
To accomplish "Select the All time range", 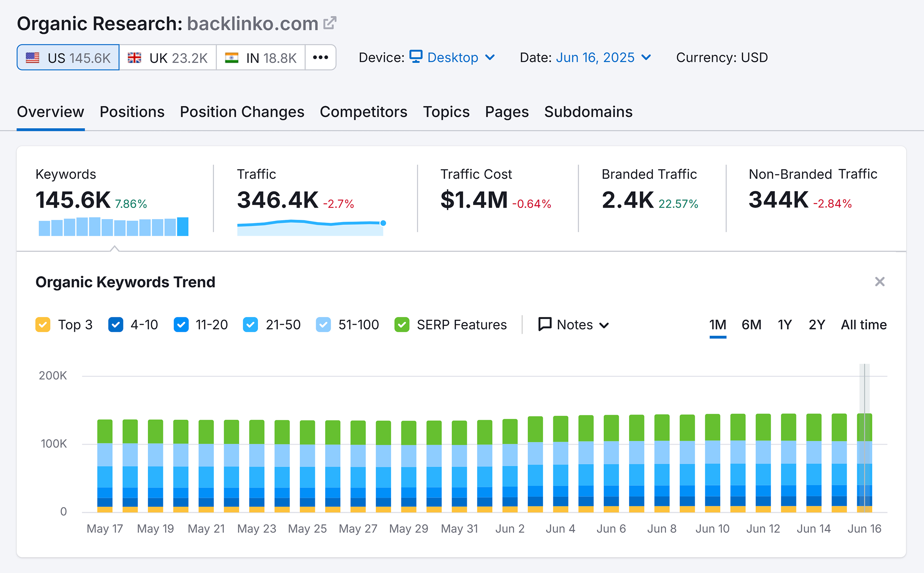I will [863, 325].
